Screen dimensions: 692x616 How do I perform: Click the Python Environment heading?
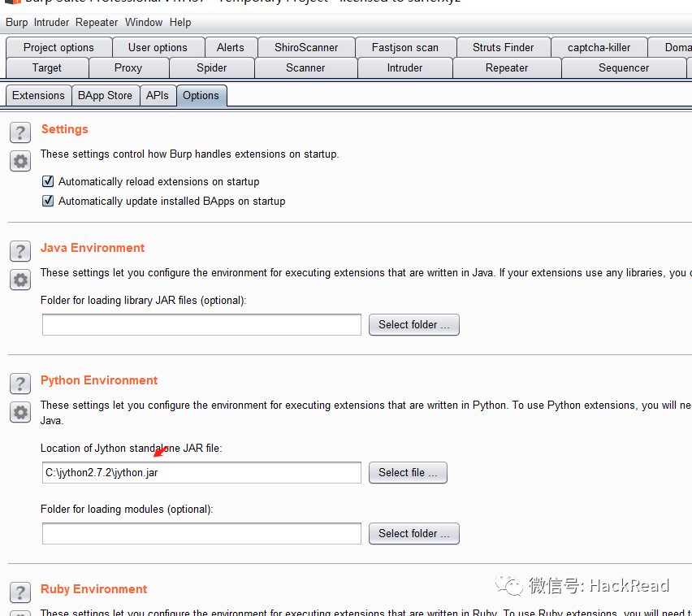99,380
